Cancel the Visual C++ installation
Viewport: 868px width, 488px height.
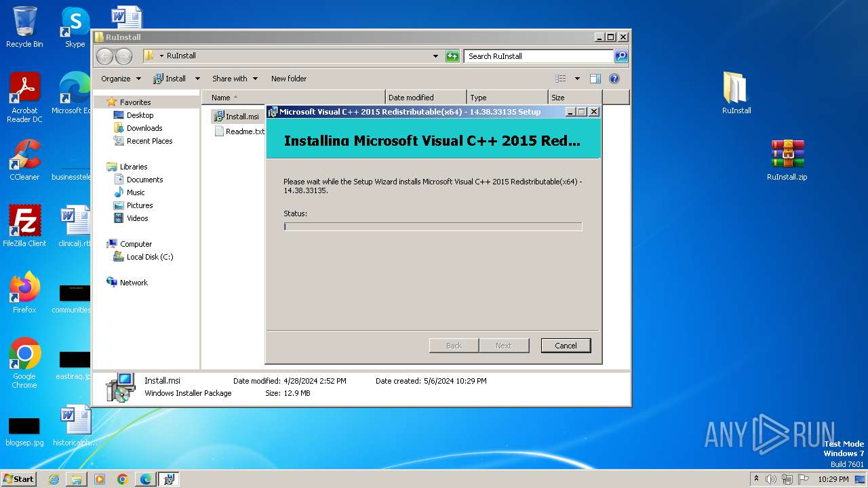point(566,346)
